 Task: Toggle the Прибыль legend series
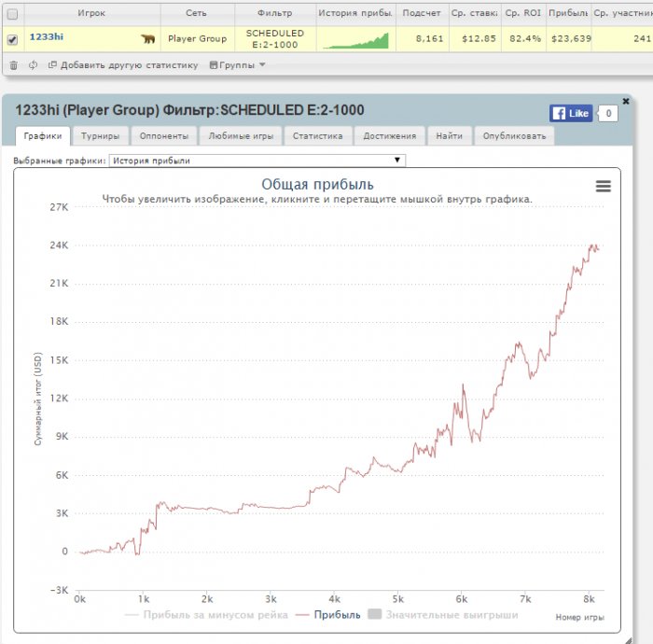tap(327, 615)
